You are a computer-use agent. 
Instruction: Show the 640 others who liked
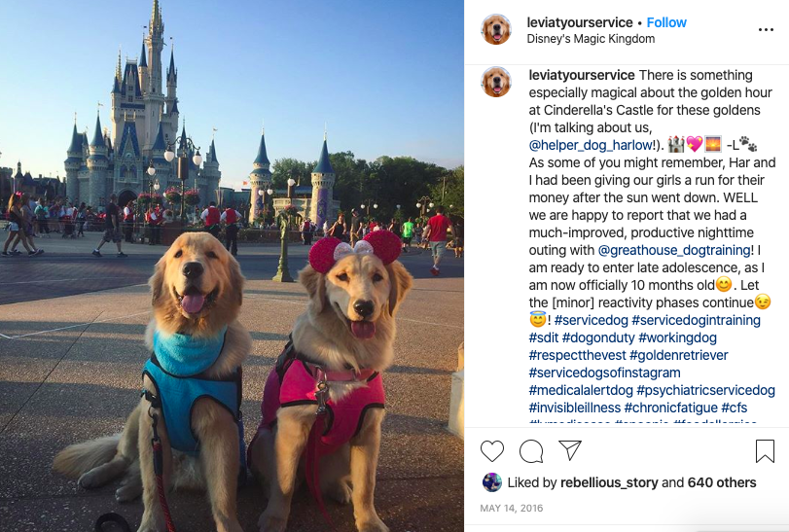click(x=722, y=482)
